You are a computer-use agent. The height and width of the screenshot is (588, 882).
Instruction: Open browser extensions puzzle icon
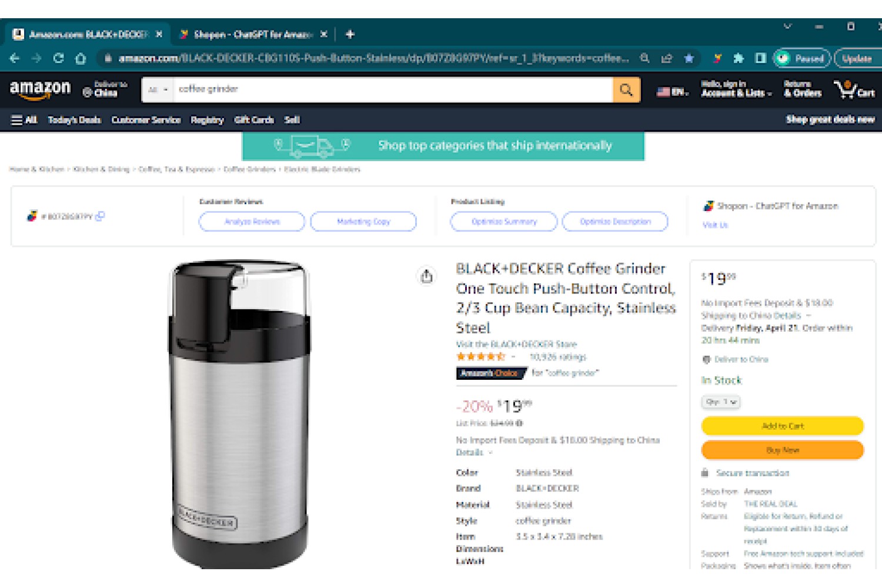point(739,58)
